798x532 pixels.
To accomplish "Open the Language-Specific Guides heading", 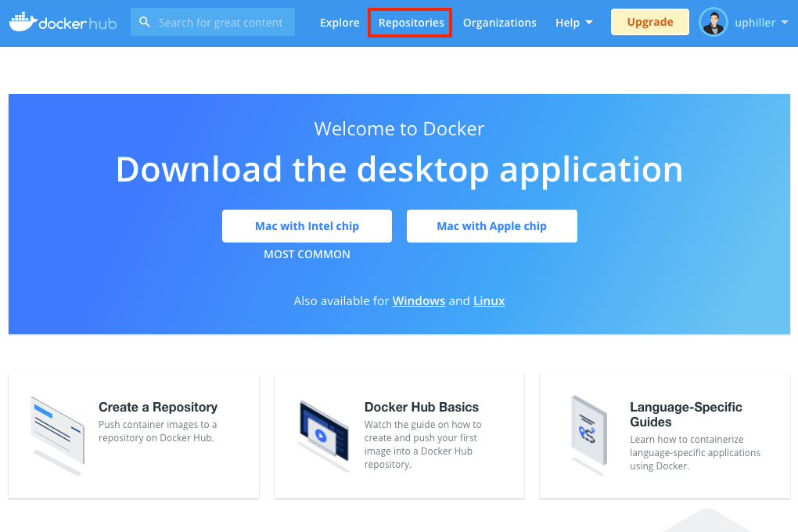I will point(685,415).
